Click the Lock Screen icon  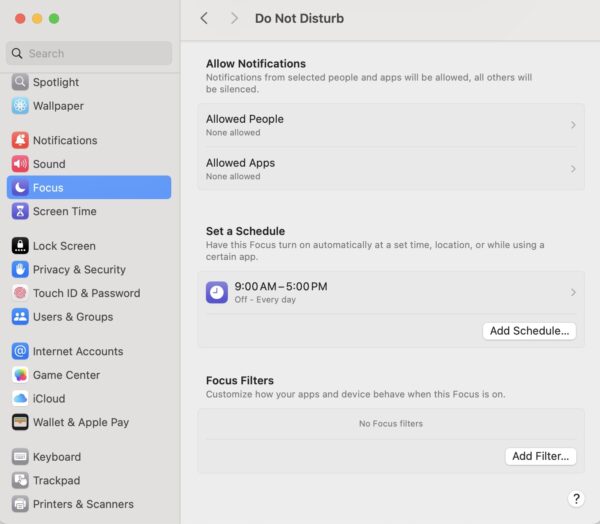[x=20, y=246]
